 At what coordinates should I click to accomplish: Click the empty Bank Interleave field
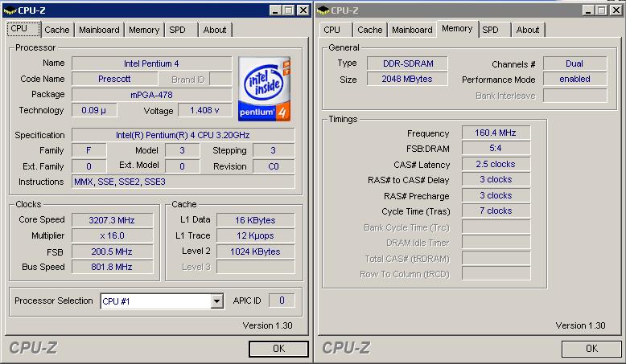(x=575, y=96)
